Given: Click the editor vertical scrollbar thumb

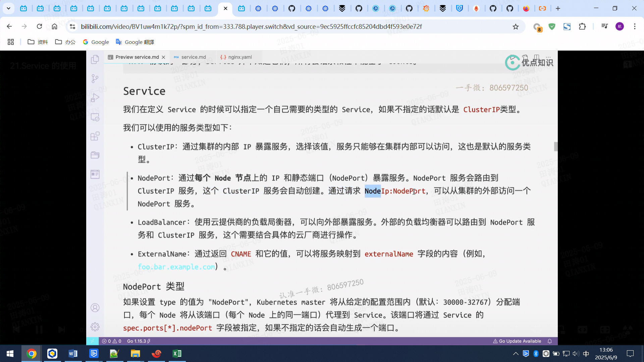Looking at the screenshot, I should point(555,146).
